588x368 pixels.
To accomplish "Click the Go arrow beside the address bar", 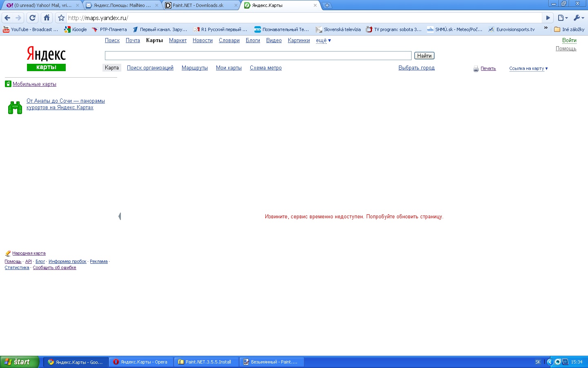I will click(x=548, y=18).
